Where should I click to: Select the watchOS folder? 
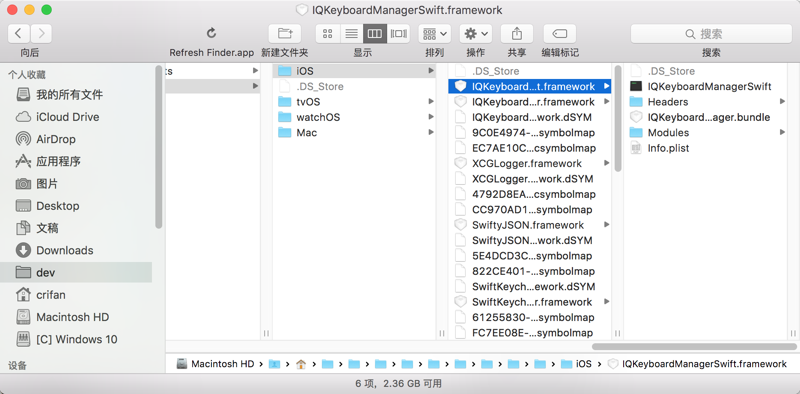pyautogui.click(x=355, y=117)
